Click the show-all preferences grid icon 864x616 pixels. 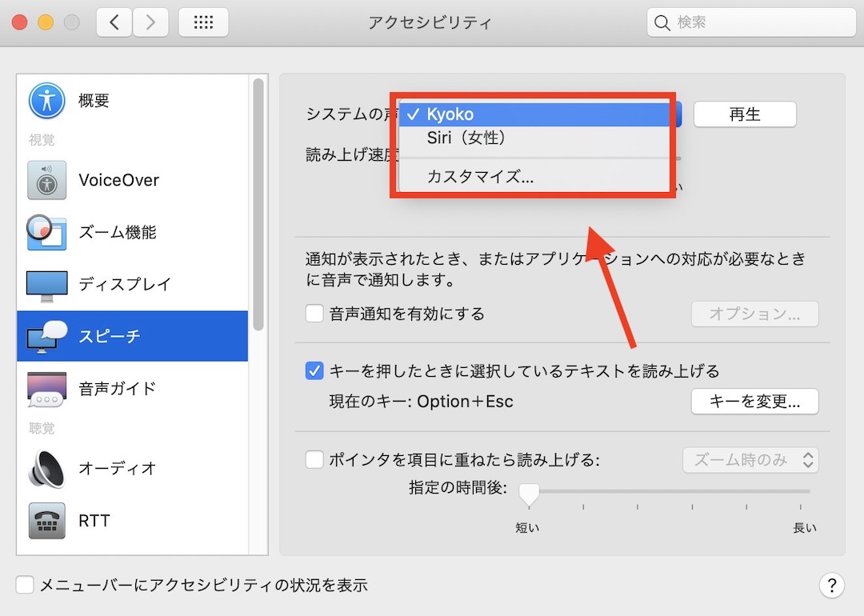click(203, 22)
